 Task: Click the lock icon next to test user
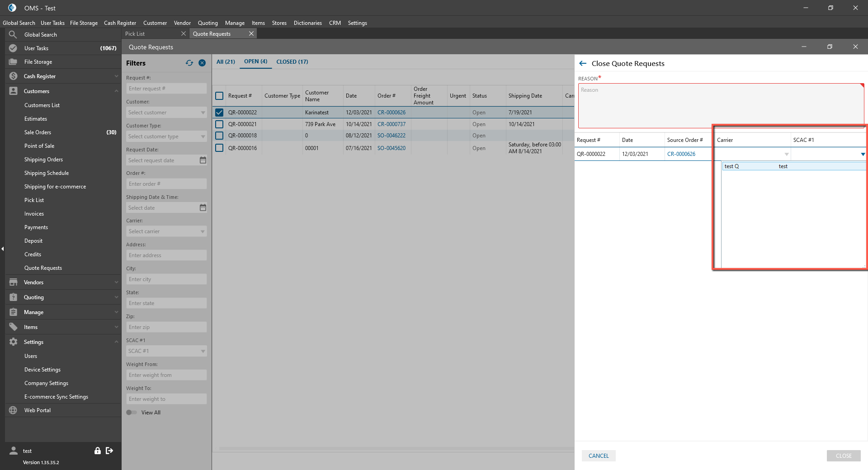(97, 451)
